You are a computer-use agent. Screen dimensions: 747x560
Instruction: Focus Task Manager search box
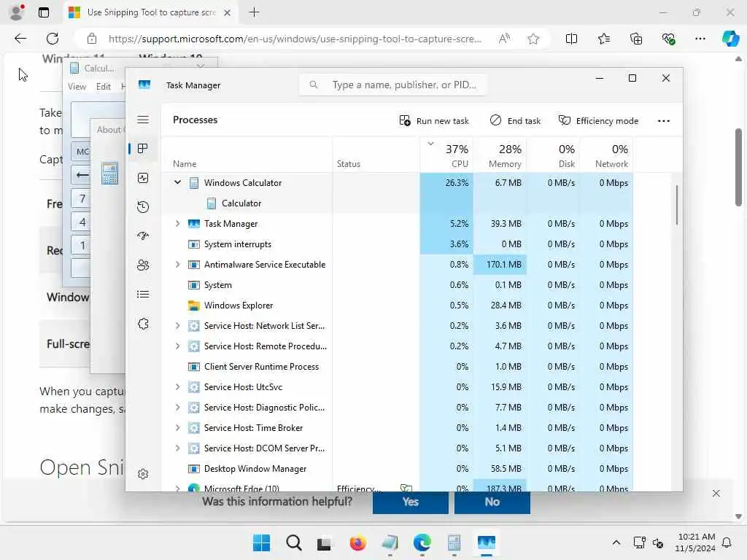pos(392,85)
